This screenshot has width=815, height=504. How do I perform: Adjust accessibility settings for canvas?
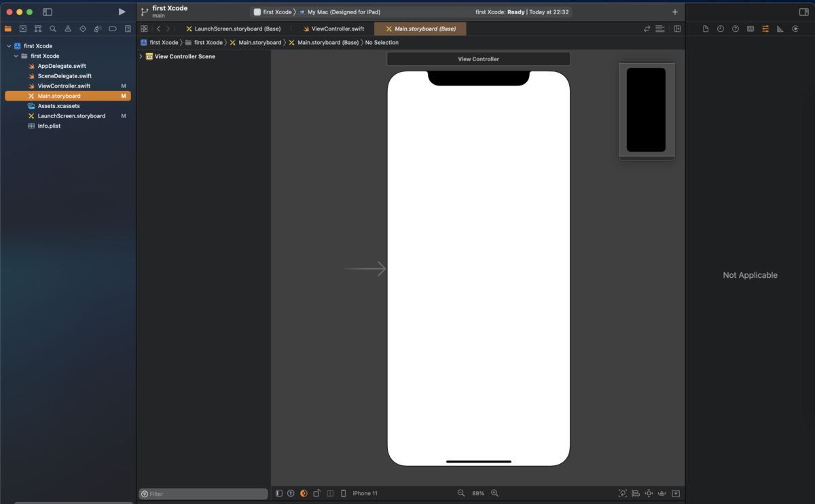coord(291,493)
